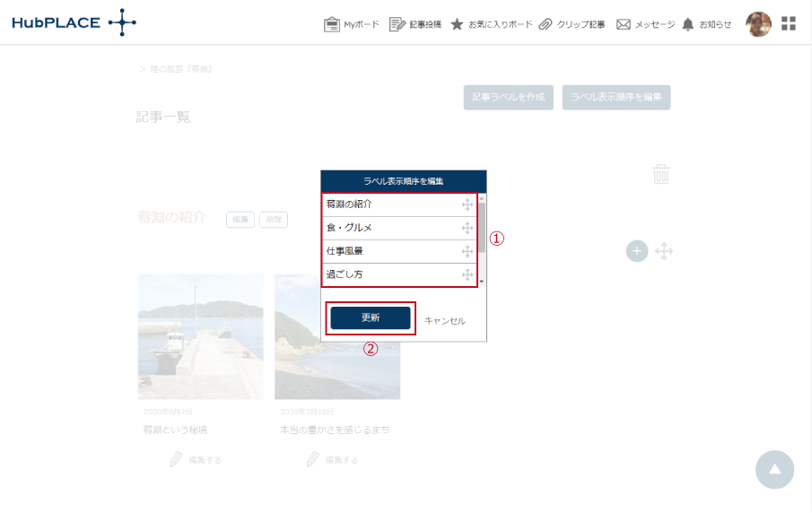Click the メッセージ envelope icon
812x513 pixels.
coord(624,24)
